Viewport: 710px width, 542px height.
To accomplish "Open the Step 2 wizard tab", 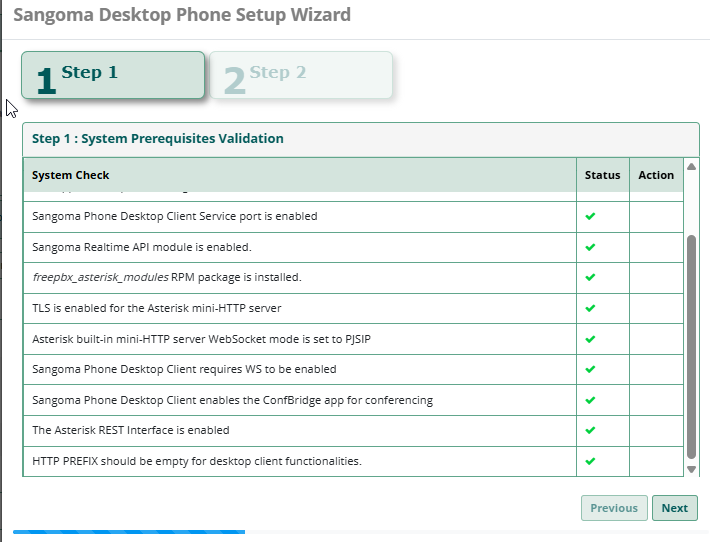I will pos(301,76).
